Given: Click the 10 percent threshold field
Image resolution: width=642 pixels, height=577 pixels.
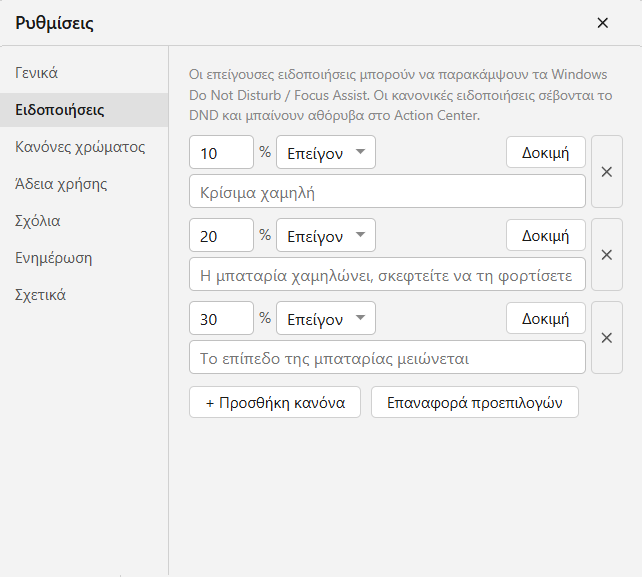Looking at the screenshot, I should (222, 152).
